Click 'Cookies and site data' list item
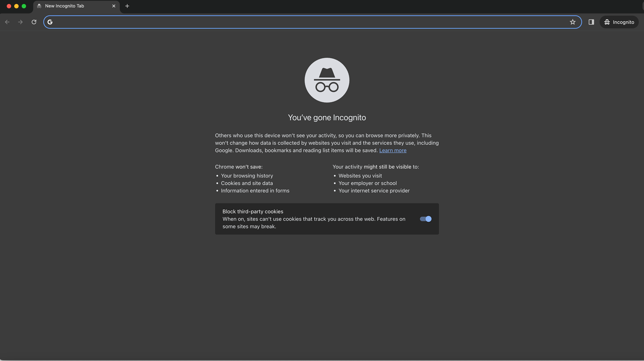 click(x=247, y=183)
